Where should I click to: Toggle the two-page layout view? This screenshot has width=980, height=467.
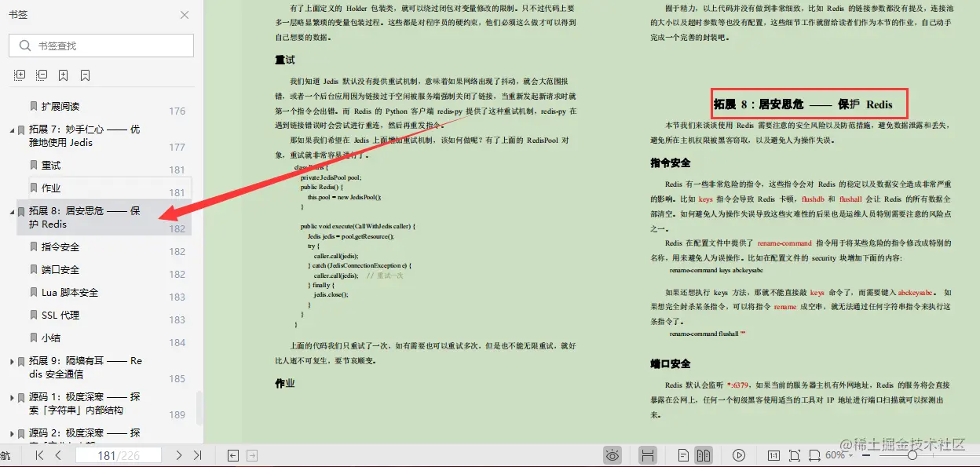click(x=703, y=454)
